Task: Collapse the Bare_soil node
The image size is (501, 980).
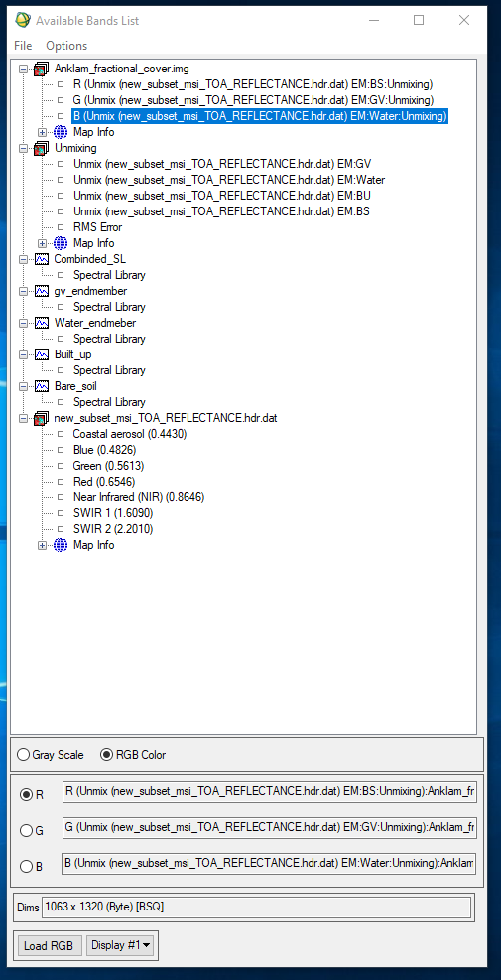Action: point(23,387)
